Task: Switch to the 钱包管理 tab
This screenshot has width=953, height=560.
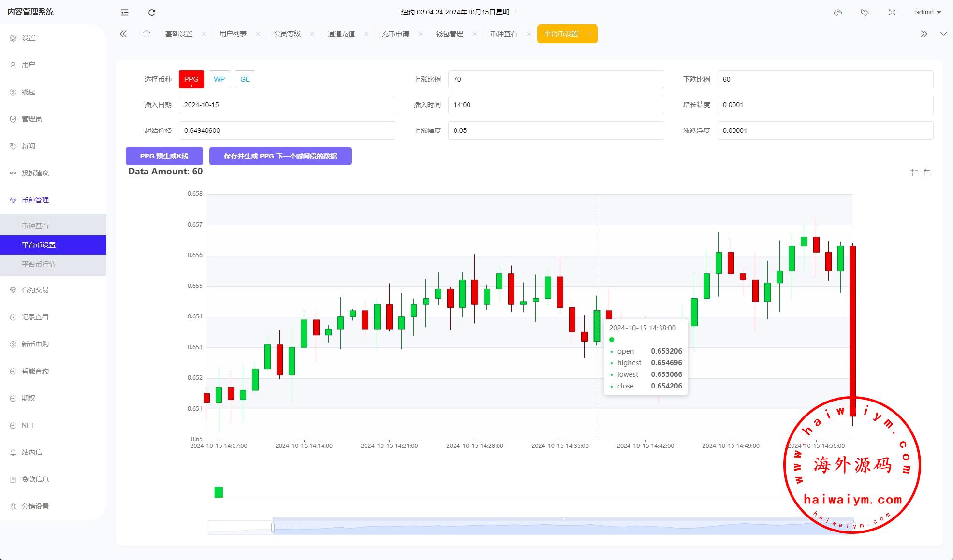Action: pos(449,34)
